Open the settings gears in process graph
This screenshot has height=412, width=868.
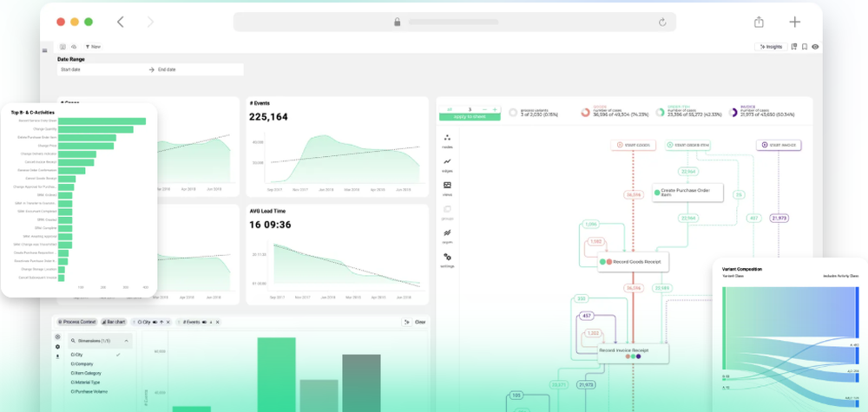click(447, 260)
